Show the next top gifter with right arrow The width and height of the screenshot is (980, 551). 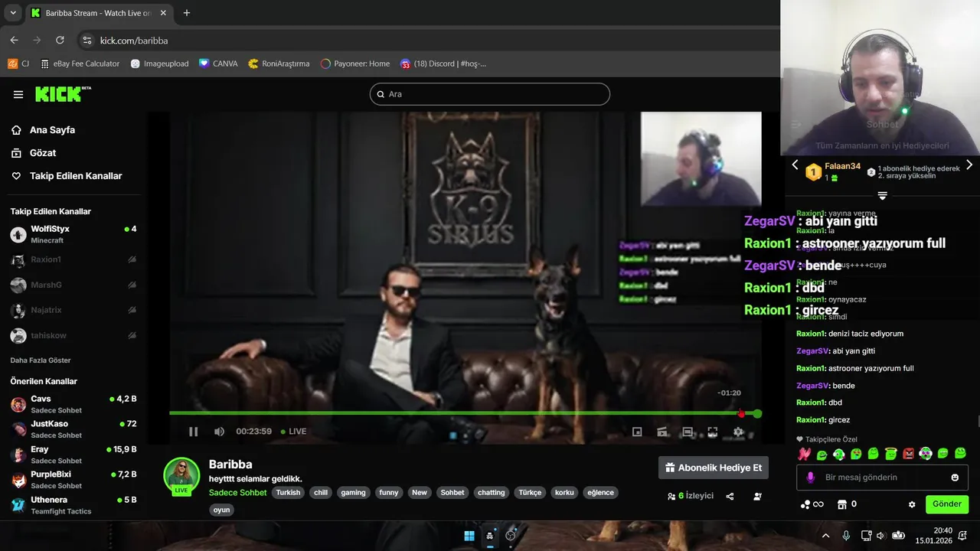[969, 165]
